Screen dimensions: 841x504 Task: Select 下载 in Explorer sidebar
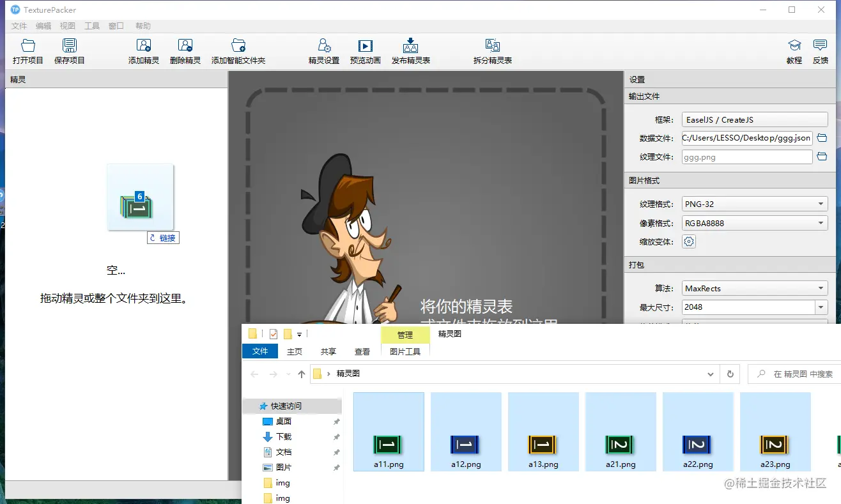coord(284,437)
